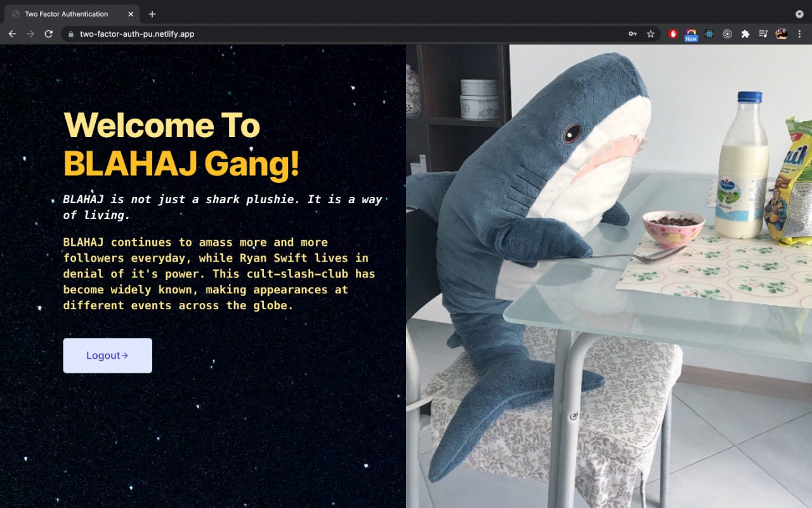Viewport: 812px width, 508px height.
Task: Open saved passwords key icon
Action: tap(632, 34)
